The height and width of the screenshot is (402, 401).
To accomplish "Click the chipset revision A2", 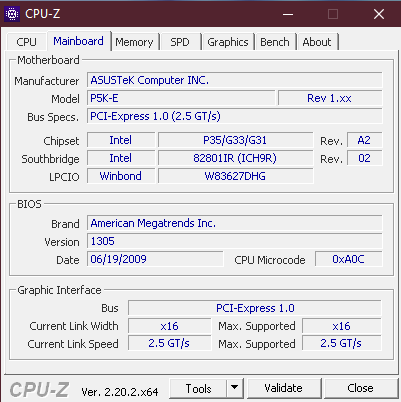I will pos(365,140).
